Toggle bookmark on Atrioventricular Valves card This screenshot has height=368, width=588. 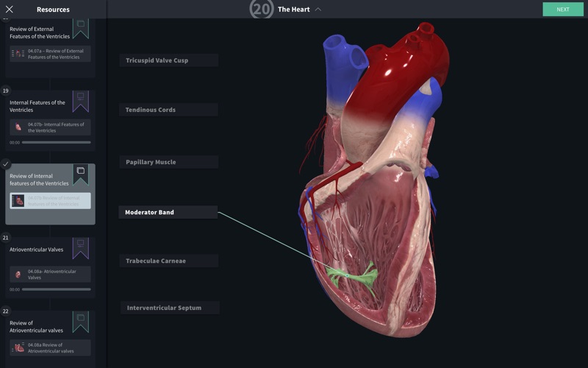(x=81, y=248)
